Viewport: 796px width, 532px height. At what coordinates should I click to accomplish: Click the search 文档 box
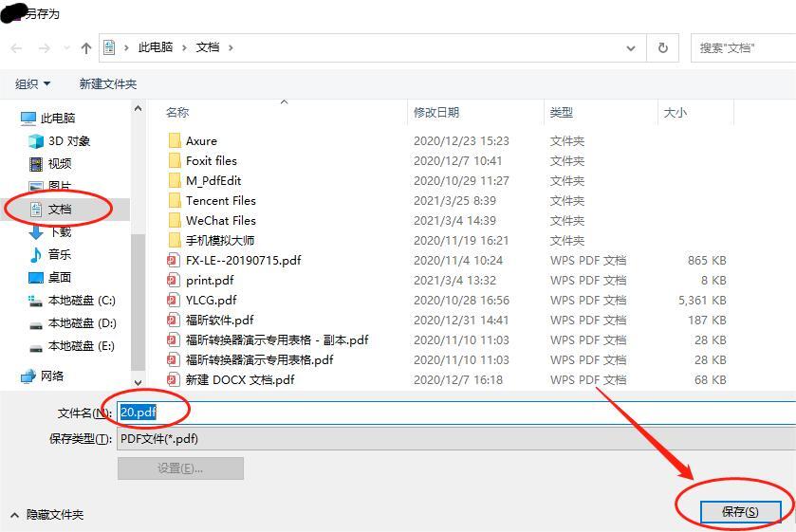[743, 48]
